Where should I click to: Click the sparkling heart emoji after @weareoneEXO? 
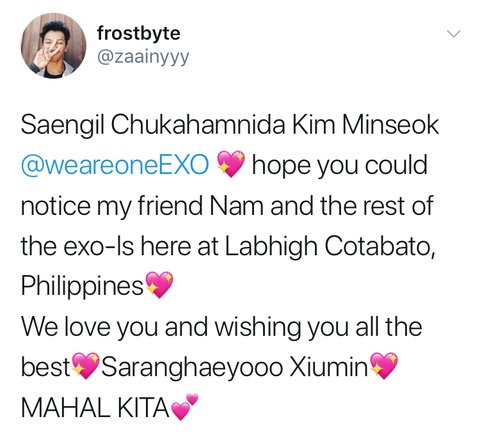tap(231, 164)
